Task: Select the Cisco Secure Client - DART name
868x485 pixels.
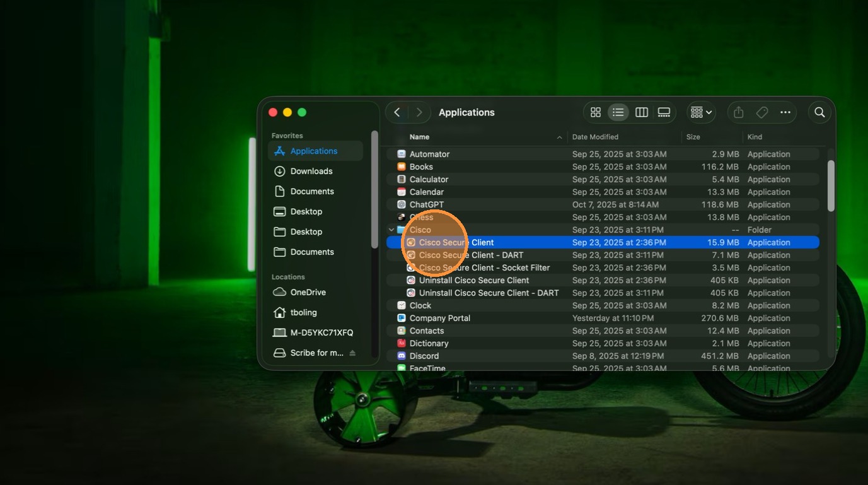Action: [x=471, y=255]
